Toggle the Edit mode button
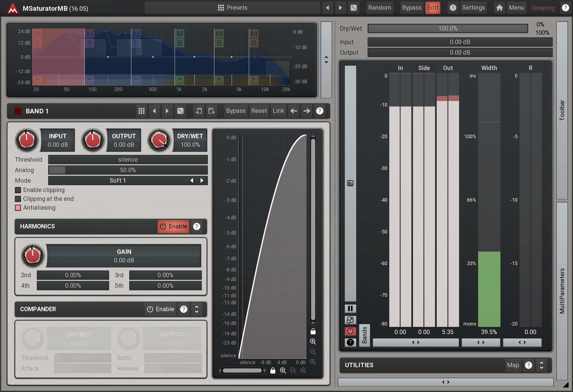573x392 pixels. [x=433, y=8]
